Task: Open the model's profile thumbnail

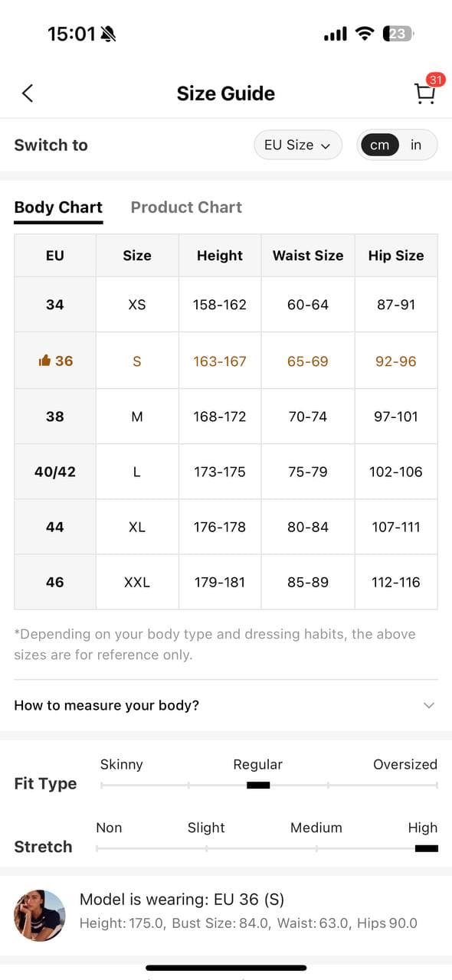Action: (40, 915)
